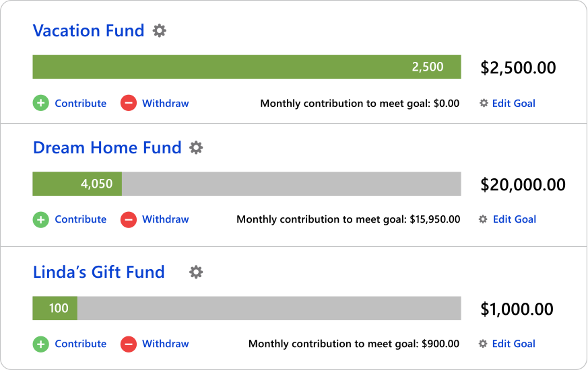Viewport: 588px width, 370px height.
Task: Click Withdraw text under Linda's Gift Fund
Action: 165,344
